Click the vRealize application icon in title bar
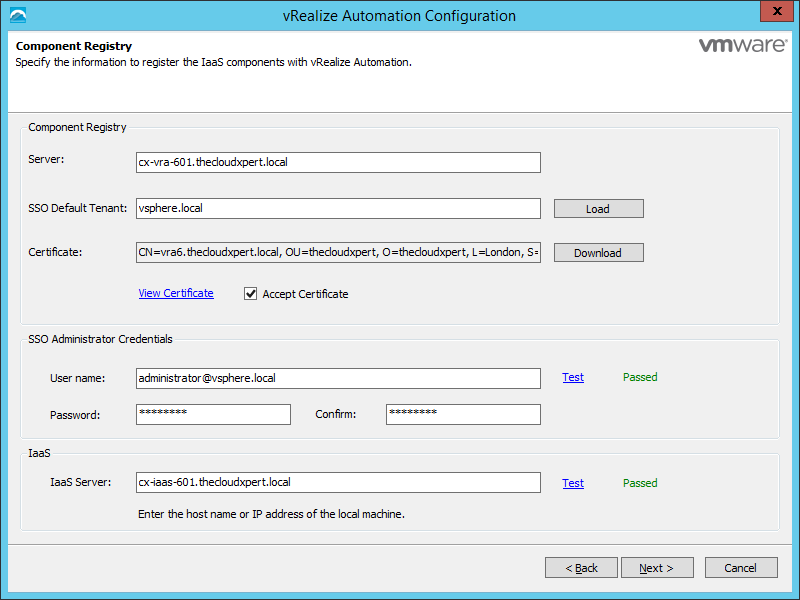This screenshot has height=600, width=800. click(17, 15)
